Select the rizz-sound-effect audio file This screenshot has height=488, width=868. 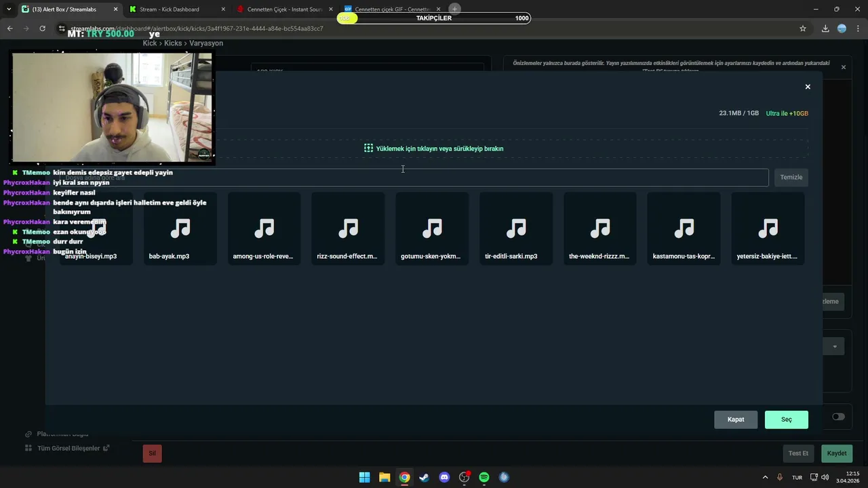tap(348, 228)
